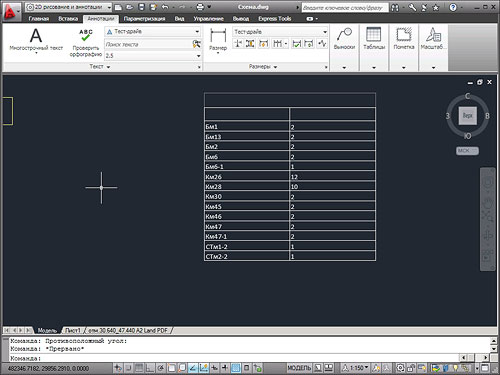Click the find text magnifier icon
This screenshot has width=500, height=375.
(197, 44)
